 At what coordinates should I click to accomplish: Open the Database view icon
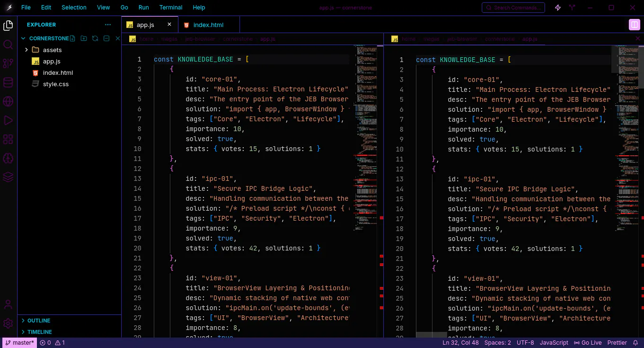tap(8, 82)
